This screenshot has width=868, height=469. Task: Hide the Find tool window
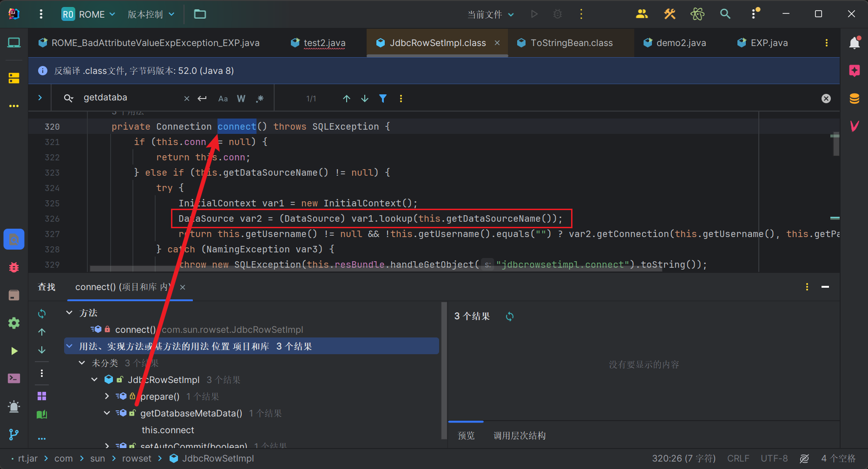pyautogui.click(x=825, y=287)
